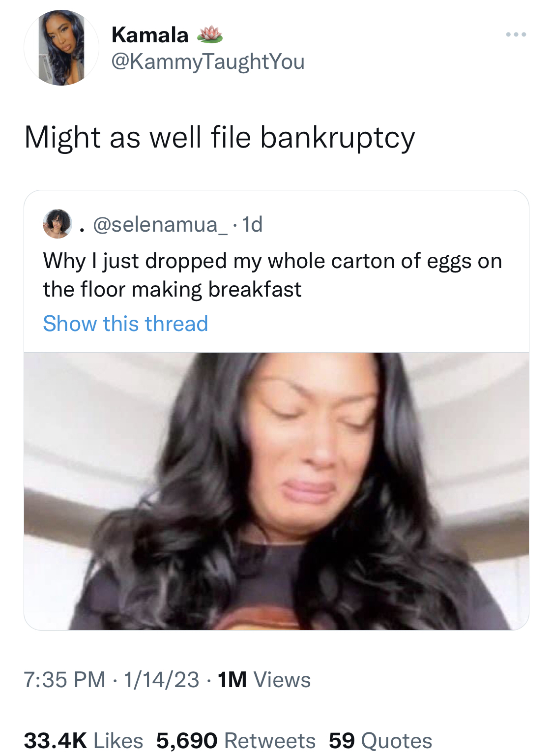Click the quoted user's dot display name
The height and width of the screenshot is (756, 553).
click(82, 229)
